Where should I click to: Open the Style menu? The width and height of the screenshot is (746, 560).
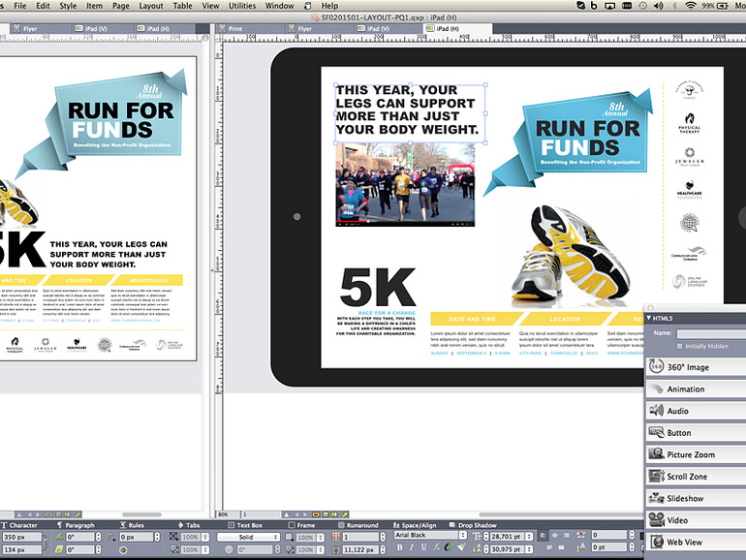tap(68, 6)
